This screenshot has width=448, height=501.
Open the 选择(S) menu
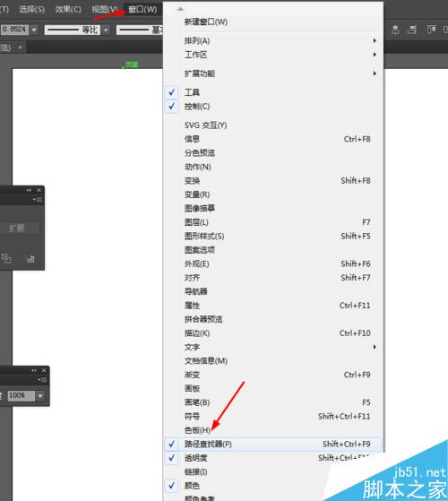coord(32,9)
